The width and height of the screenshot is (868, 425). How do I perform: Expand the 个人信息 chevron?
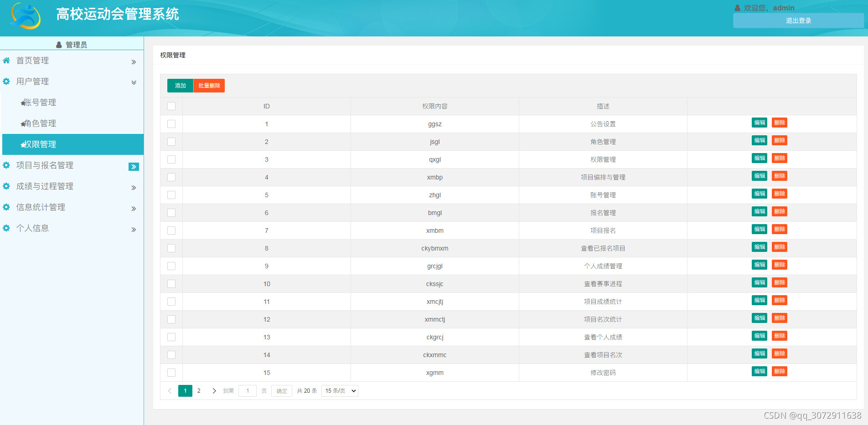coord(134,230)
